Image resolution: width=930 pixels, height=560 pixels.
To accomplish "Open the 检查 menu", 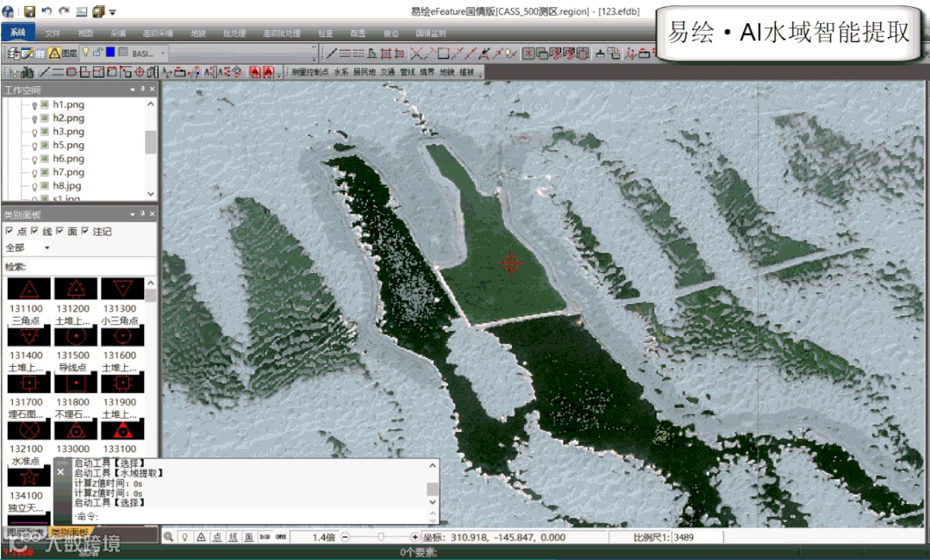I will [x=326, y=34].
